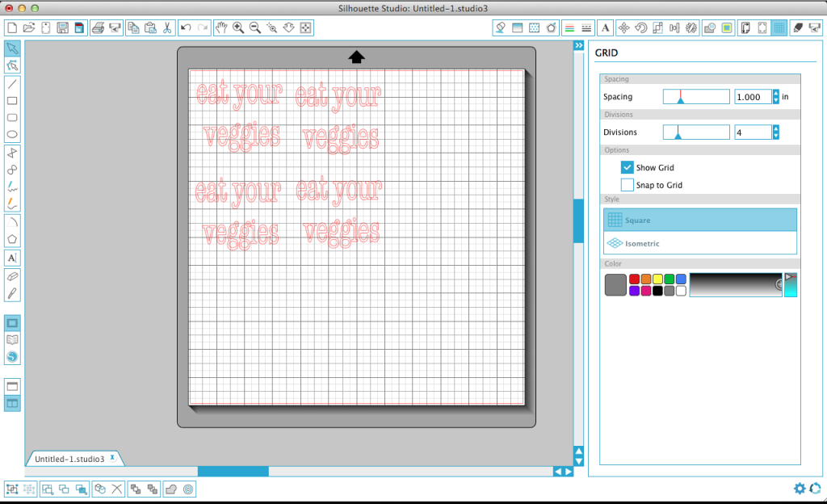Click the Fit to Window icon
The height and width of the screenshot is (504, 827).
coord(306,28)
